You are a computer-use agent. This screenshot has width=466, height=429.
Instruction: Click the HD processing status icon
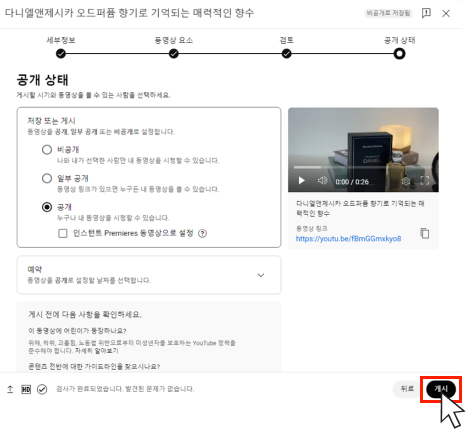[26, 389]
